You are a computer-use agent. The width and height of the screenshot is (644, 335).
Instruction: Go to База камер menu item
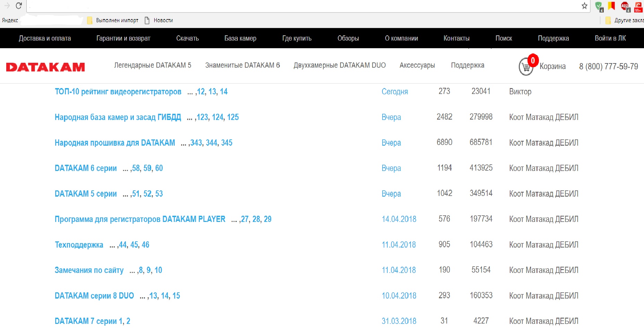coord(240,38)
